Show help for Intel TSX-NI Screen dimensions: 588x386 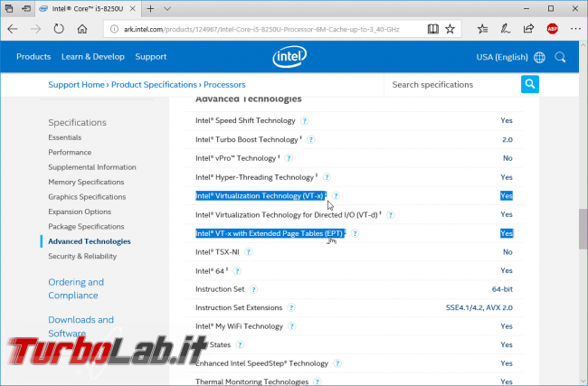(x=248, y=252)
